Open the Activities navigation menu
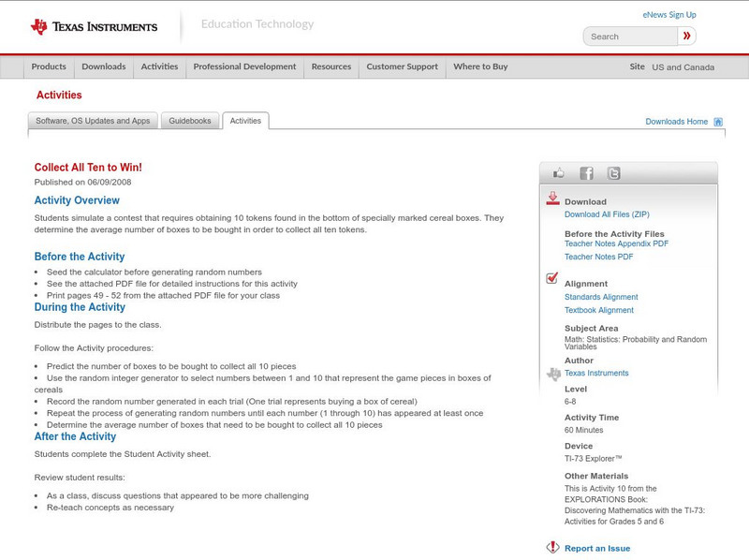This screenshot has height=560, width=749. (x=159, y=66)
